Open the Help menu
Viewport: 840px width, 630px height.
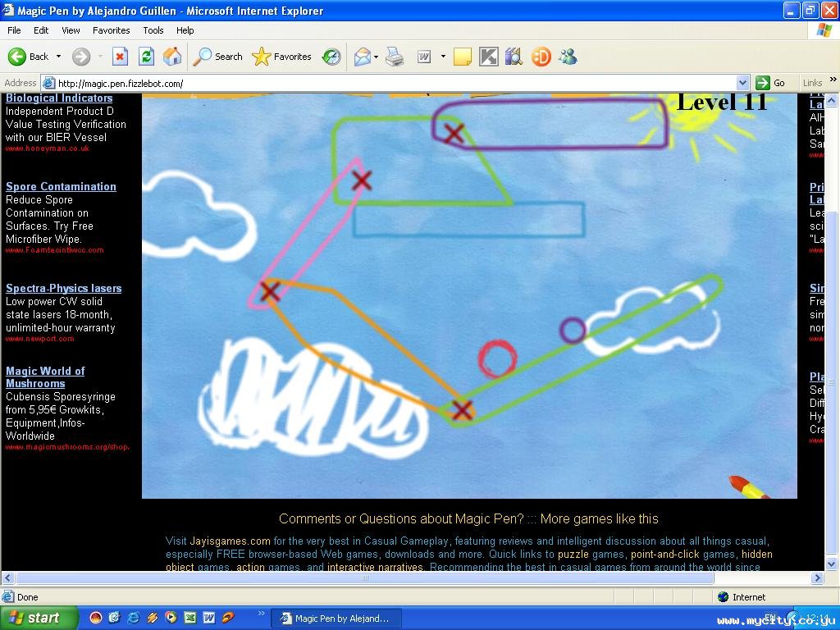tap(185, 30)
